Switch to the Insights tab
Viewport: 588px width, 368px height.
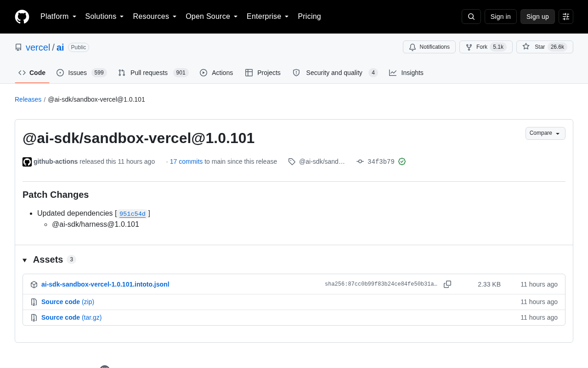(x=406, y=73)
